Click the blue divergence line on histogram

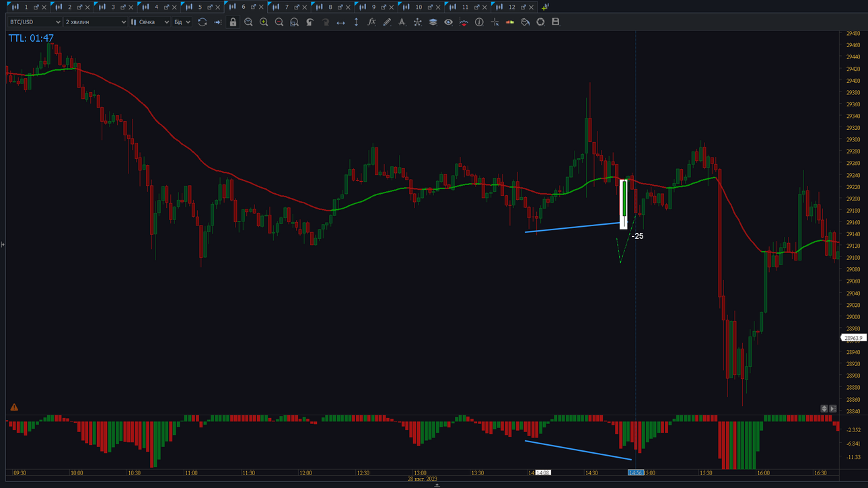click(578, 450)
